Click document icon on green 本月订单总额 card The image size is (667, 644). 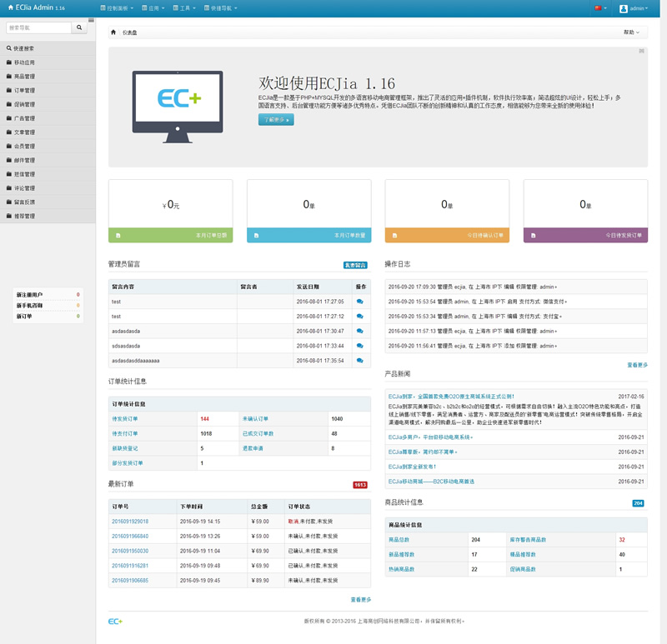click(118, 236)
